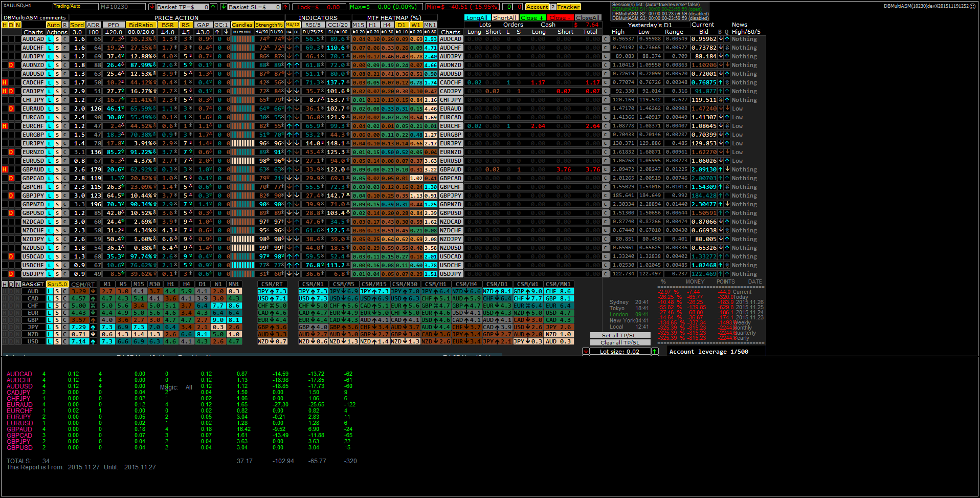Click the LongAll button

click(x=477, y=17)
